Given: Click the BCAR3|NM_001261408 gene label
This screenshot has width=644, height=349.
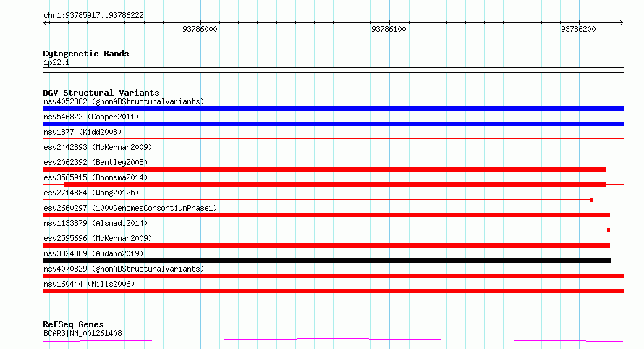Looking at the screenshot, I should tap(82, 333).
